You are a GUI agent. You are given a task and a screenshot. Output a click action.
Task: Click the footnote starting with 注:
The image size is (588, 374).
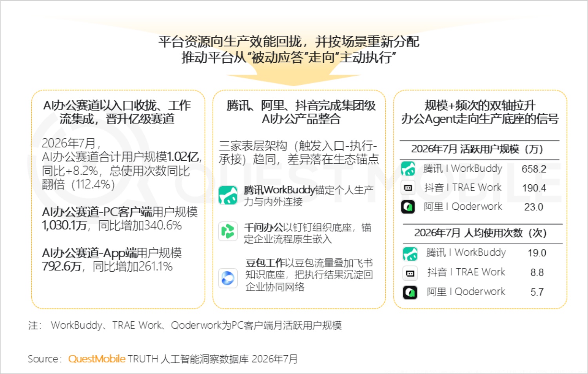[185, 325]
